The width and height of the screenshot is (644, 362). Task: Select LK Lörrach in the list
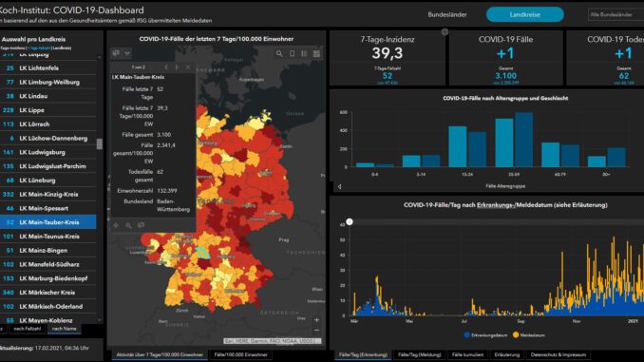(x=48, y=124)
